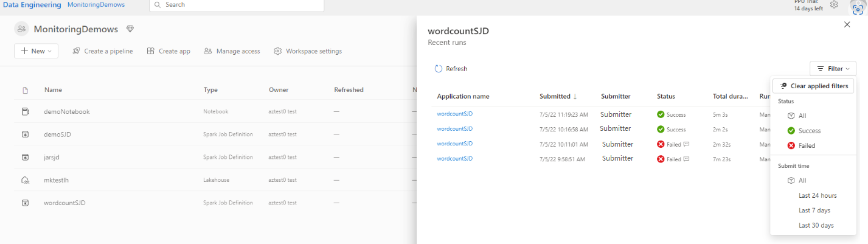Click the refresh circular arrow icon

pos(439,69)
